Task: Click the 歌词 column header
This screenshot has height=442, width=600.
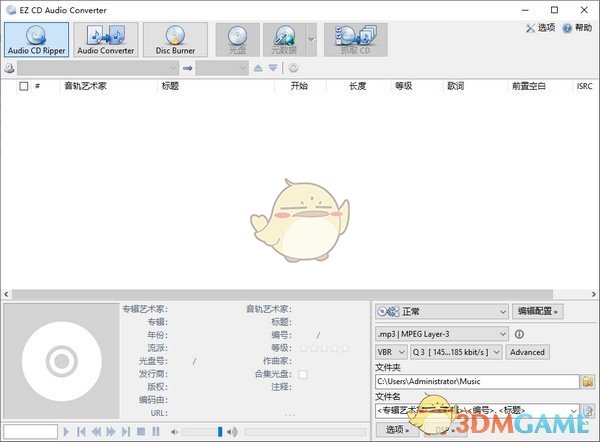Action: pyautogui.click(x=456, y=86)
